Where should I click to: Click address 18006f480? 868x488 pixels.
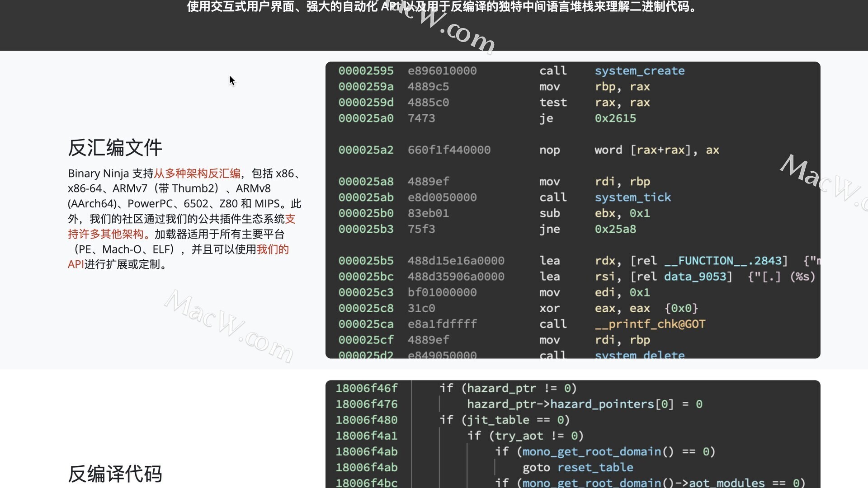pos(367,420)
